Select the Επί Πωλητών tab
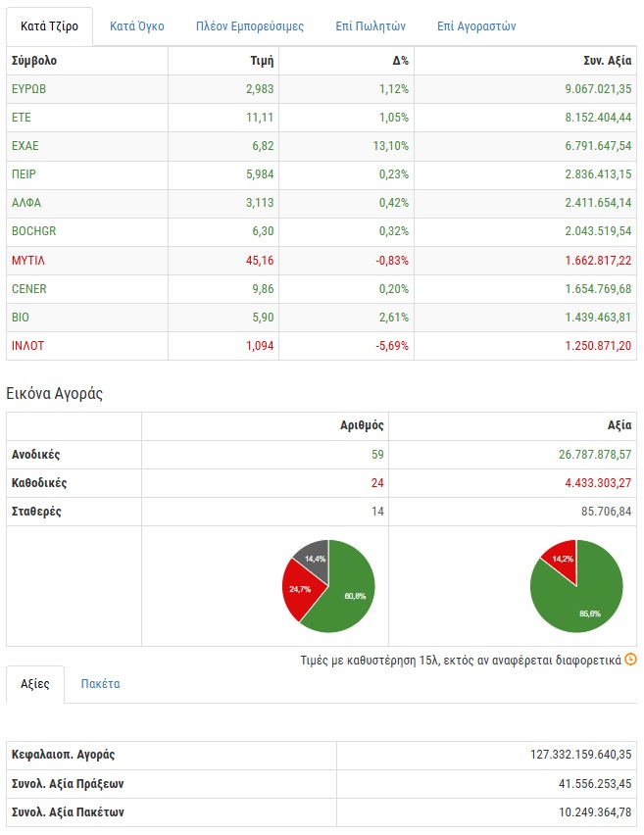The height and width of the screenshot is (835, 644). (x=364, y=26)
